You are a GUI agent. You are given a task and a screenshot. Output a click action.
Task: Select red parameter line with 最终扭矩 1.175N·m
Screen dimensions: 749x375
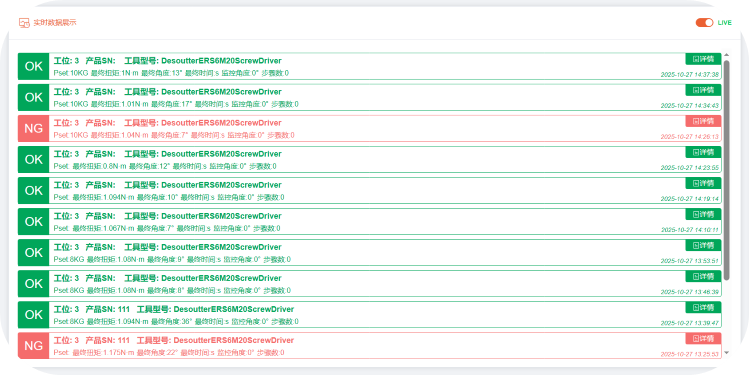click(x=169, y=353)
